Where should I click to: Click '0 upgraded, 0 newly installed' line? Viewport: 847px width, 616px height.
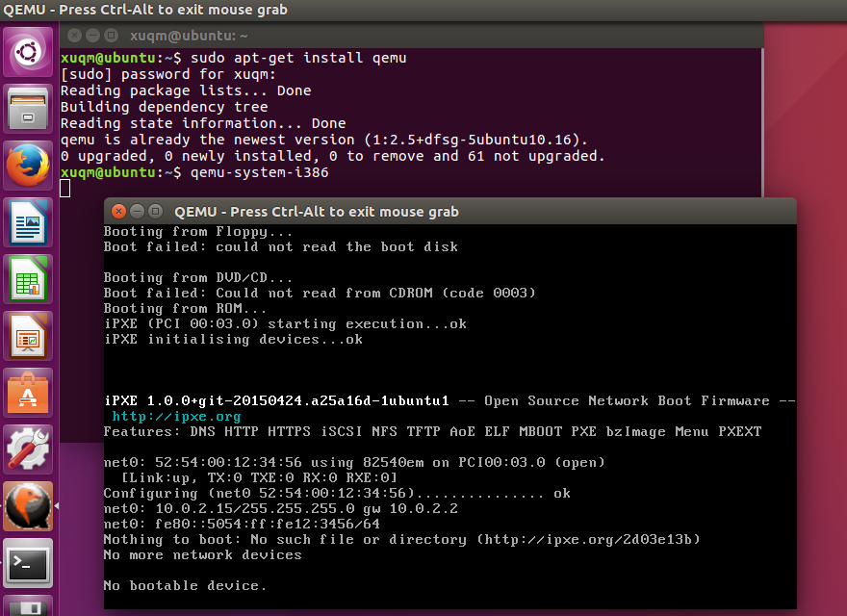click(x=333, y=156)
